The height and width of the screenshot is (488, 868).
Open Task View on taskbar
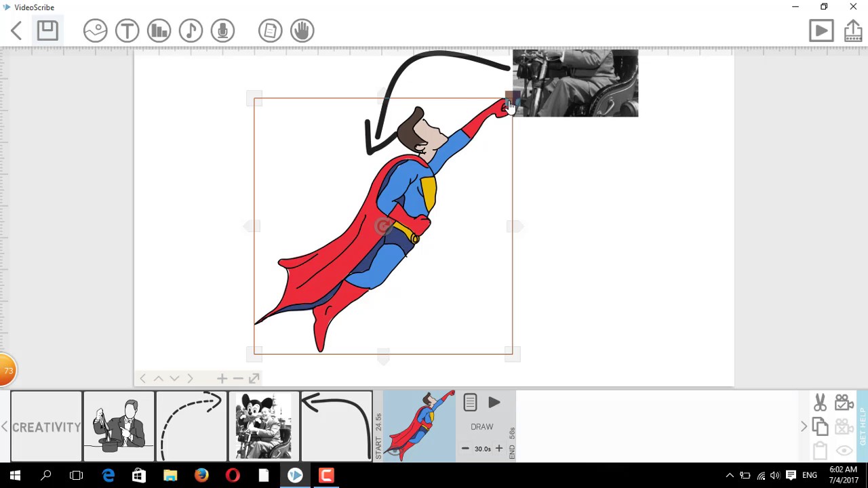click(77, 475)
